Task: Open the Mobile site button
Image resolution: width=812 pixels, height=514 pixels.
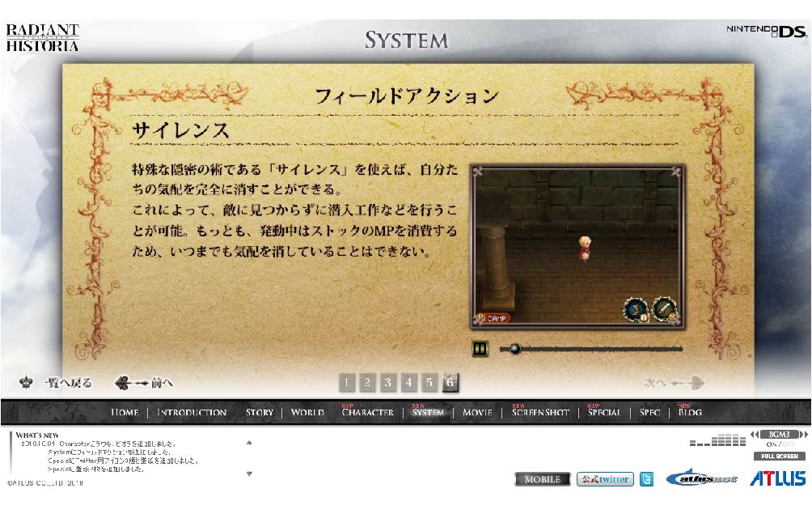Action: tap(543, 479)
